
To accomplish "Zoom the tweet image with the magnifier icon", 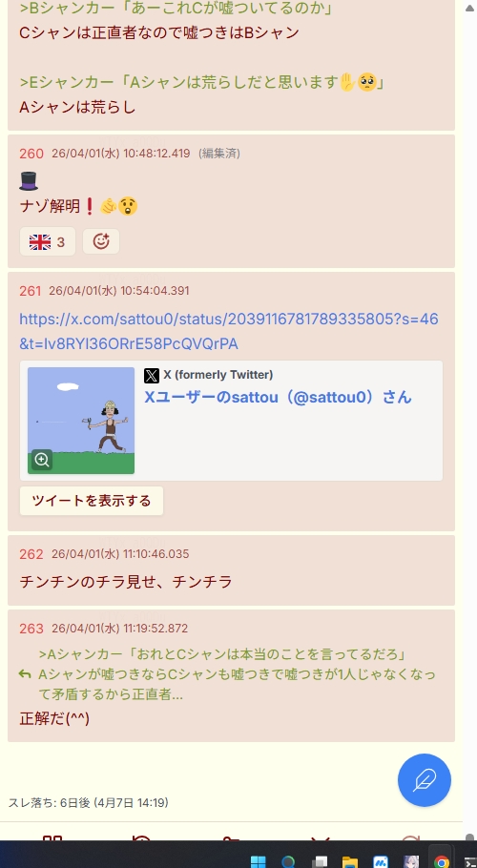I will 42,460.
